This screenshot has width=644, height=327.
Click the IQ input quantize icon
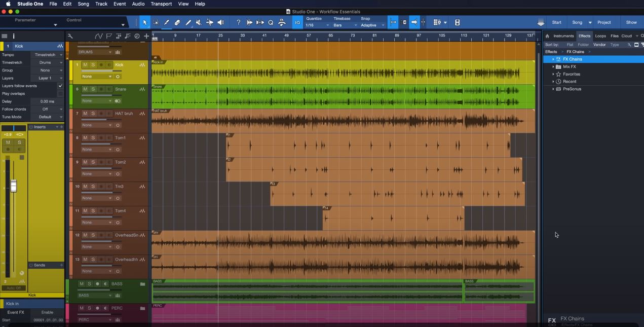click(x=297, y=22)
